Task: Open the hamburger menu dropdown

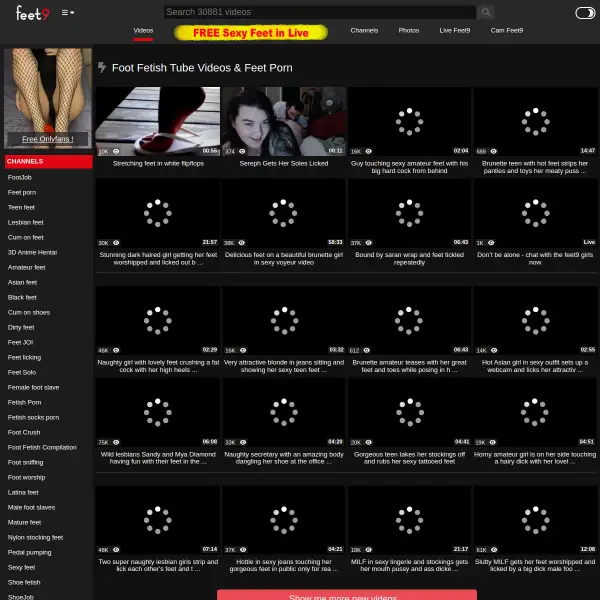Action: (68, 13)
